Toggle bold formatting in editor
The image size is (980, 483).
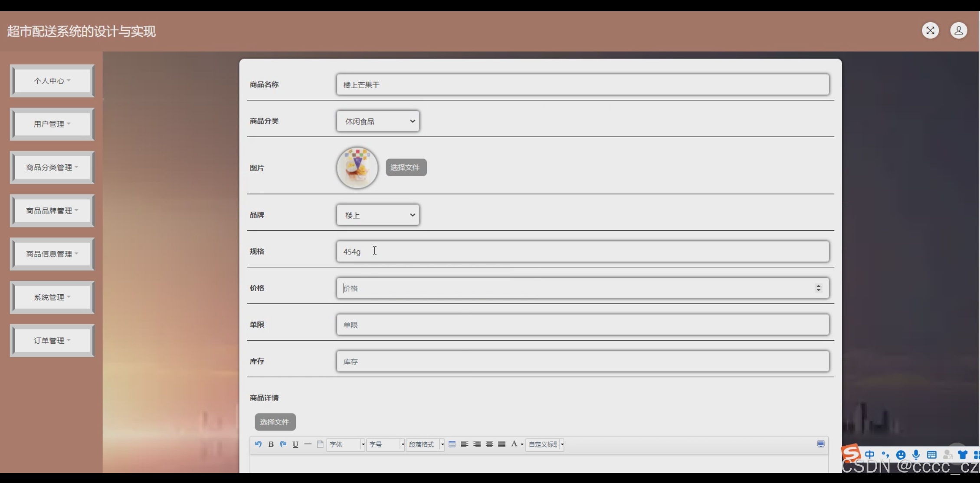271,444
